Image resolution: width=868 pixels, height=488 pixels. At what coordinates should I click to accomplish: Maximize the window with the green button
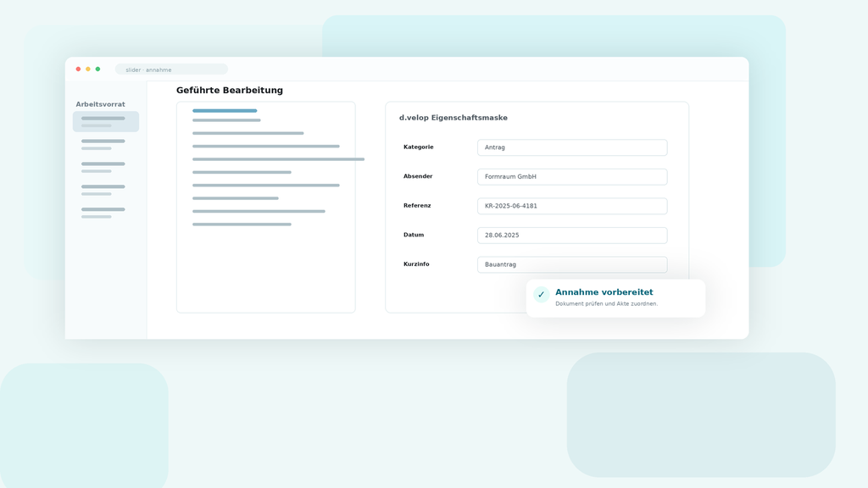tap(98, 69)
